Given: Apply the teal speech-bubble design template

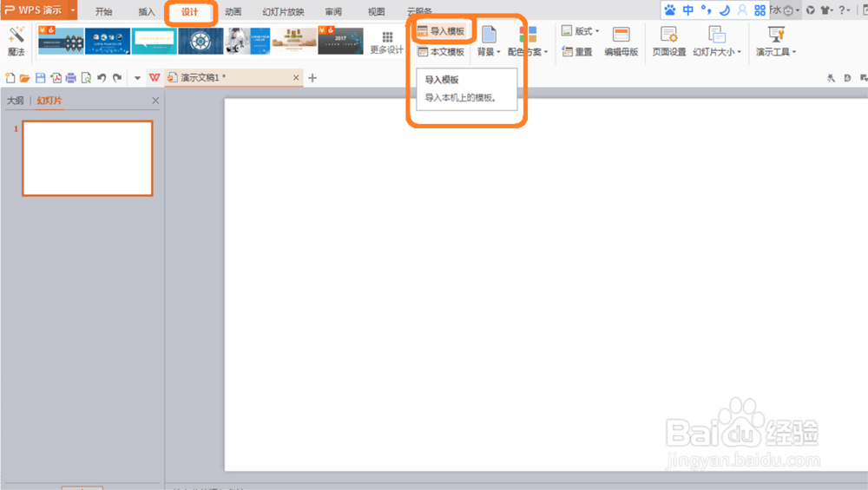Looking at the screenshot, I should (154, 41).
